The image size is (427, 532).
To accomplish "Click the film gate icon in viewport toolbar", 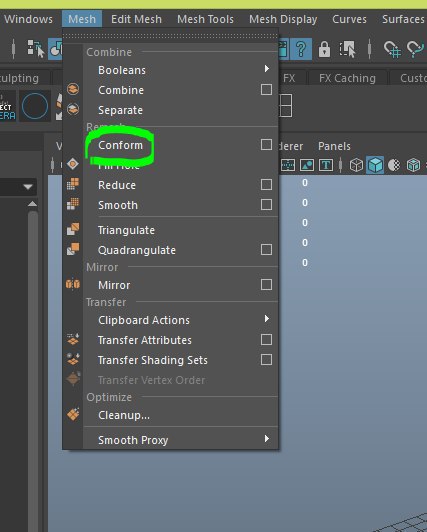I will (x=288, y=166).
